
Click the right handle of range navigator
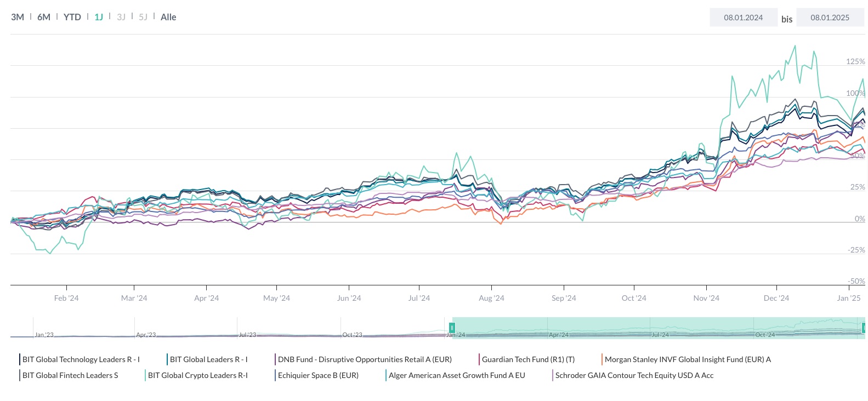[864, 328]
